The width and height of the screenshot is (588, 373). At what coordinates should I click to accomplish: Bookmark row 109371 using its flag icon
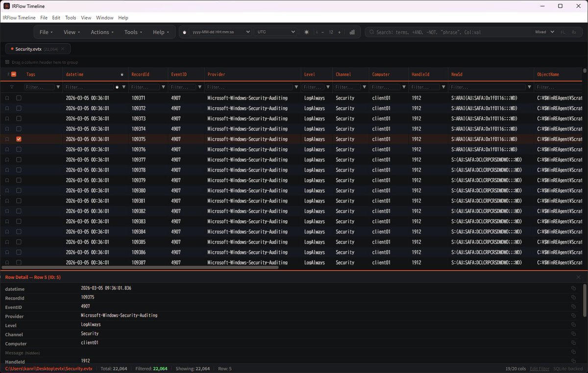pos(6,98)
